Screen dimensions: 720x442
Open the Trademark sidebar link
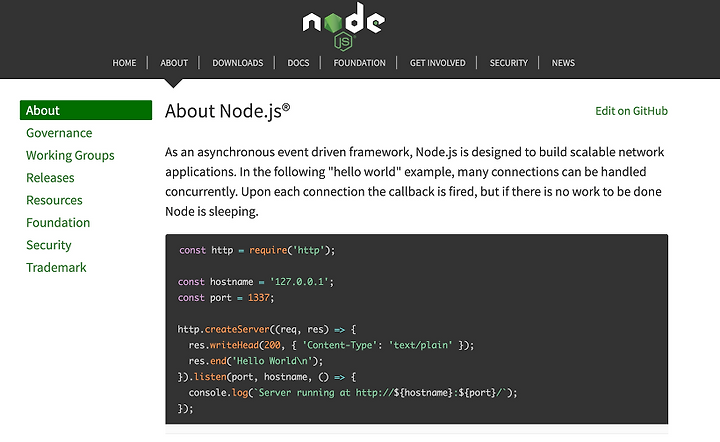pos(56,268)
